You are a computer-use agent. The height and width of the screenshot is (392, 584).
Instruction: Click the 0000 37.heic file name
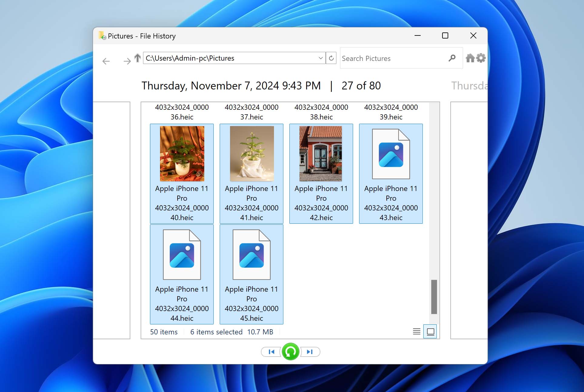252,112
